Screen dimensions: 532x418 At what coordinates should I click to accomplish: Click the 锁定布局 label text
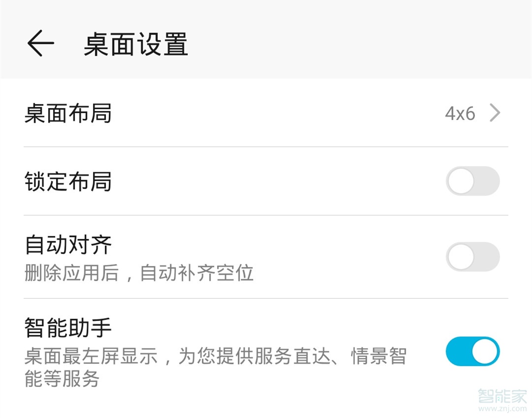click(68, 181)
